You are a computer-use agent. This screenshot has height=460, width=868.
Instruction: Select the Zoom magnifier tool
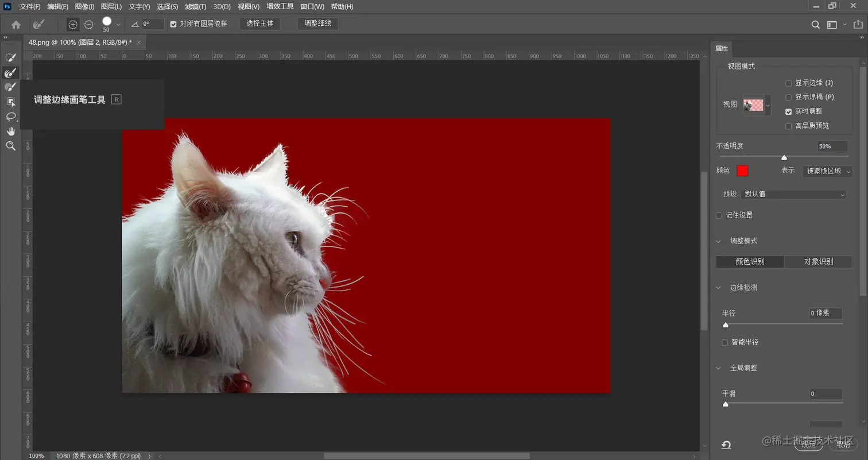pos(10,146)
